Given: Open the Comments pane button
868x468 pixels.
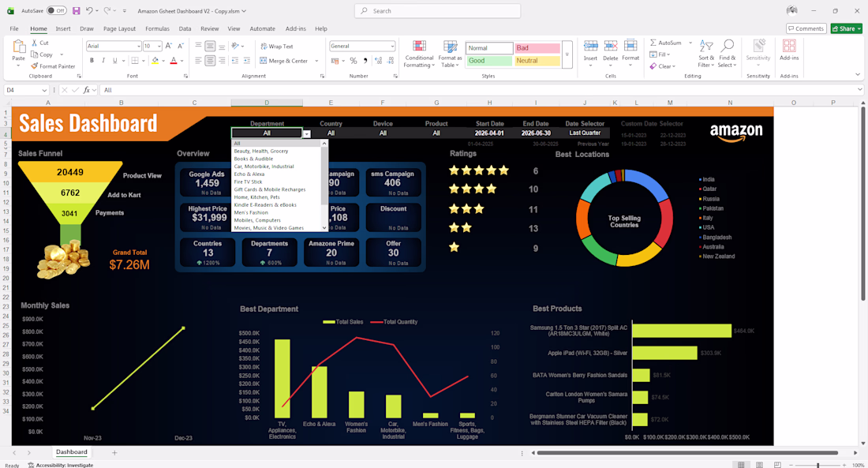Looking at the screenshot, I should pyautogui.click(x=806, y=28).
